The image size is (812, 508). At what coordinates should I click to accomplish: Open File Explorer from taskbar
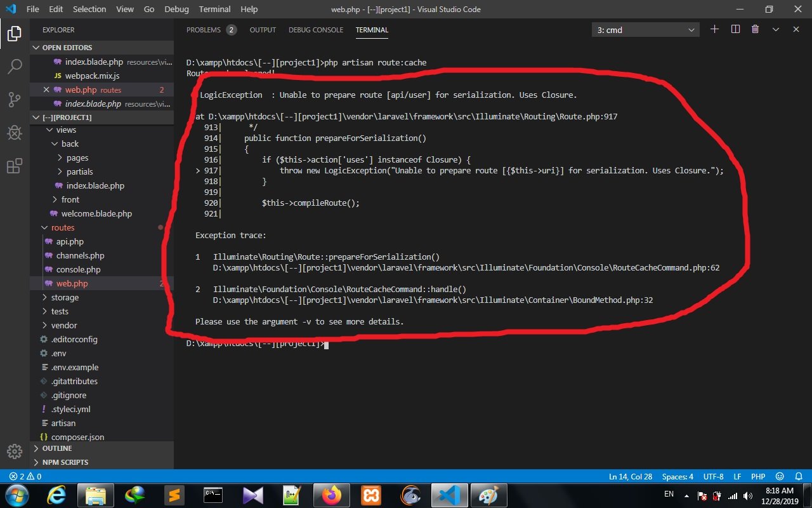pyautogui.click(x=95, y=495)
